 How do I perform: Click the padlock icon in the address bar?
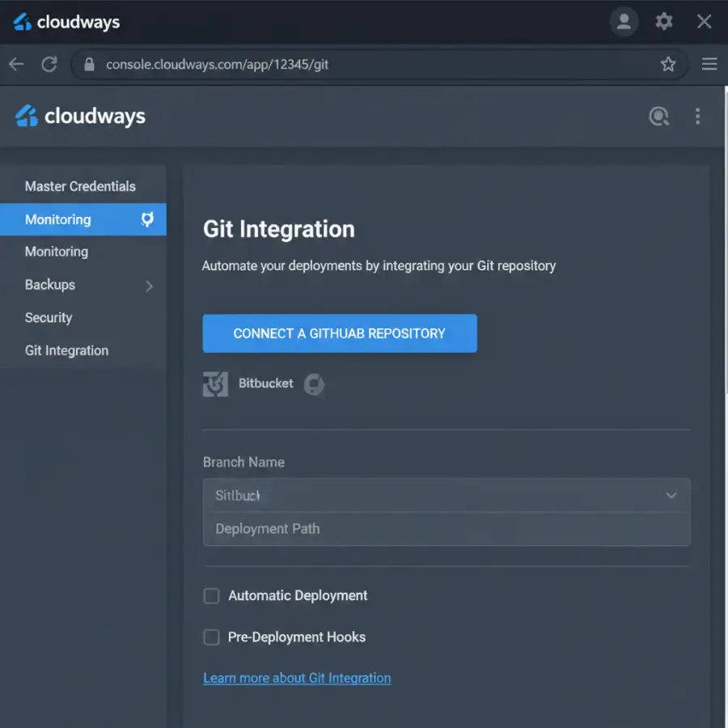click(x=89, y=64)
